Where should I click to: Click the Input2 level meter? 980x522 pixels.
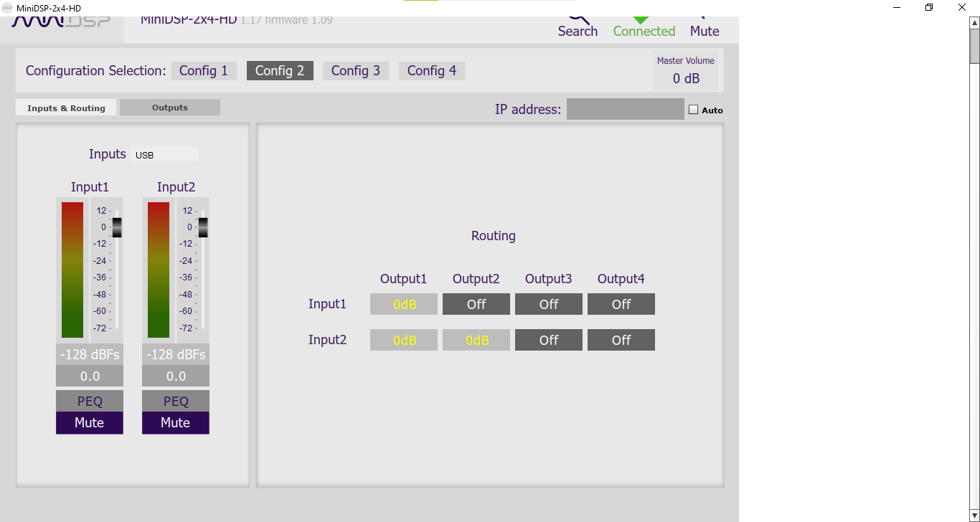pos(159,270)
